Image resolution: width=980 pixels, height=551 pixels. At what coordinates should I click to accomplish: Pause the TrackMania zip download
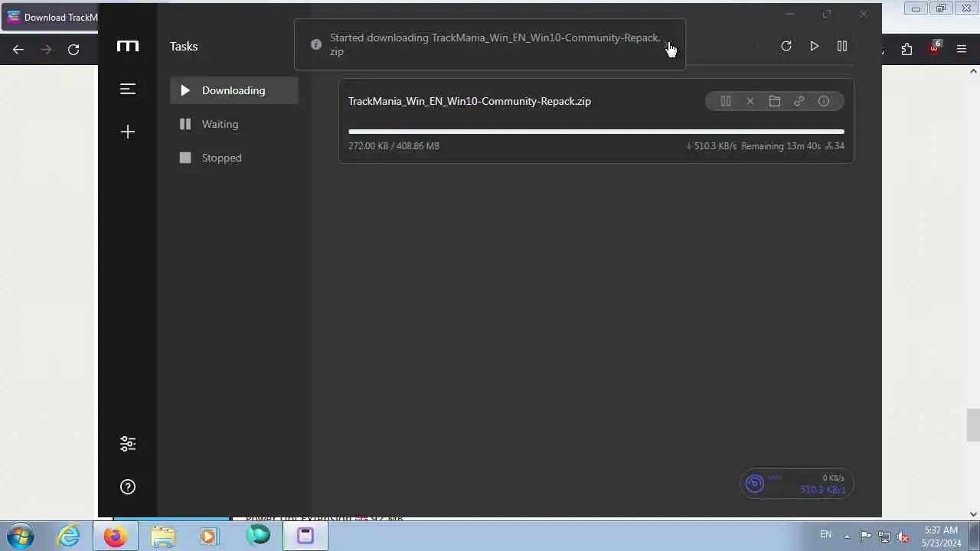726,101
